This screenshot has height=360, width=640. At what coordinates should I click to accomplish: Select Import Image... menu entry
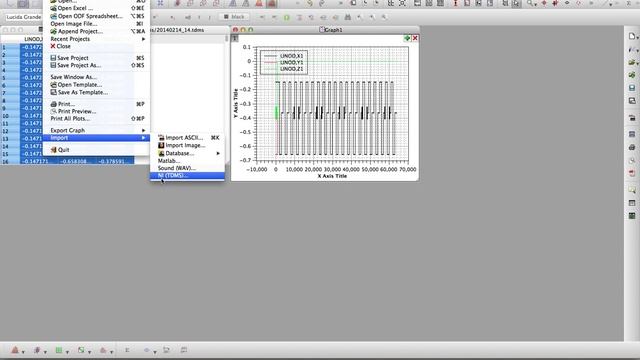(187, 145)
